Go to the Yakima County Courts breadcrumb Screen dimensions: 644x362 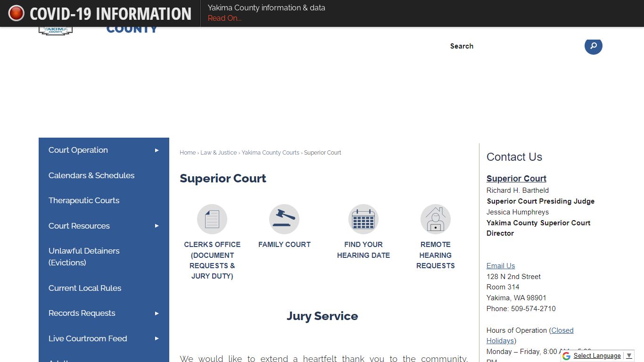(x=271, y=153)
